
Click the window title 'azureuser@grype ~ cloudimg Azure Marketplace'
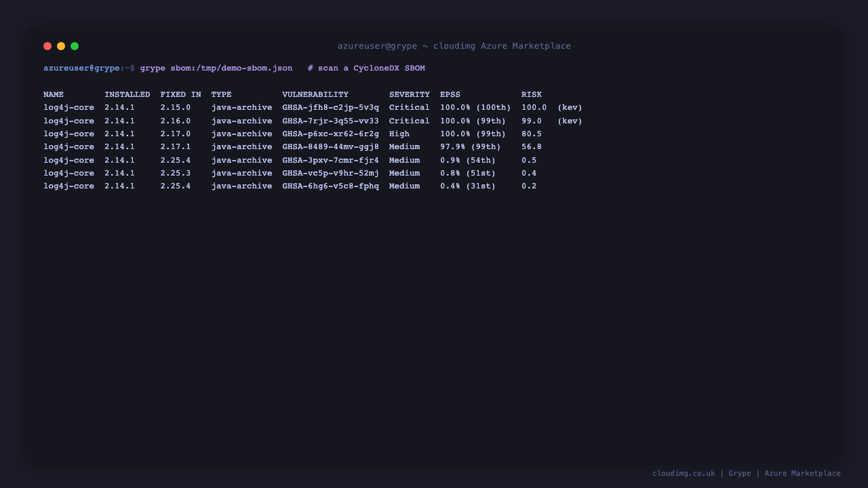click(x=454, y=46)
